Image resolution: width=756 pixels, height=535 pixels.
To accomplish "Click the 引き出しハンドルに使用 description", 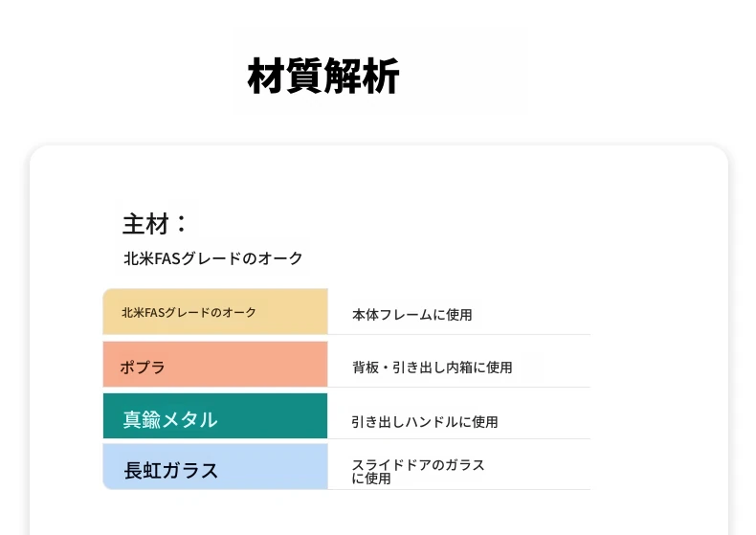I will [x=424, y=421].
